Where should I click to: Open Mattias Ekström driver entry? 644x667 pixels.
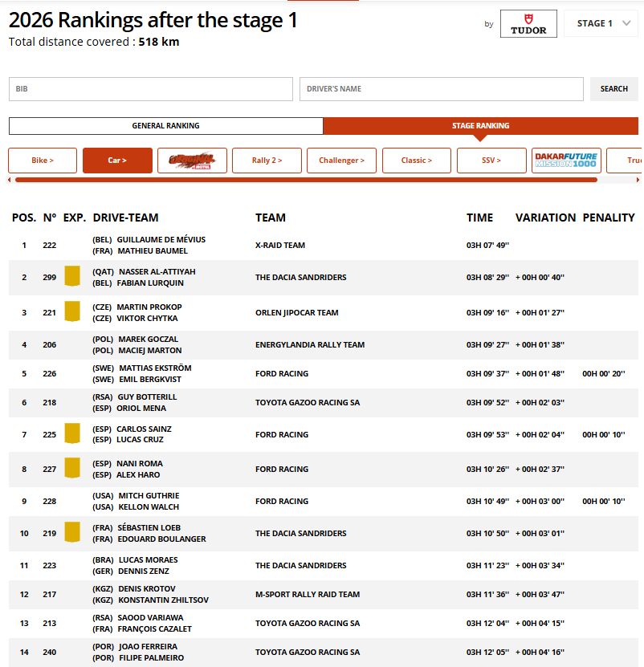[x=155, y=368]
